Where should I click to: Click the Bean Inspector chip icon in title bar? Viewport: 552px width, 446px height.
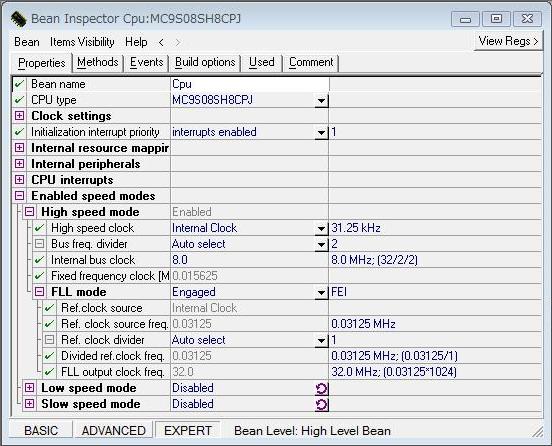click(x=18, y=19)
